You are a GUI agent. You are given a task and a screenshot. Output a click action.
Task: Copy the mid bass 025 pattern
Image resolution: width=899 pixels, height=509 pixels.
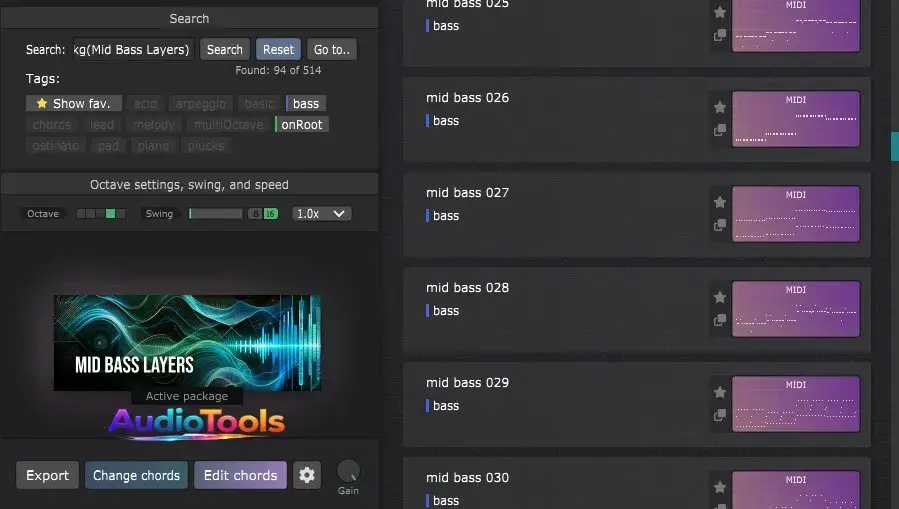[720, 35]
